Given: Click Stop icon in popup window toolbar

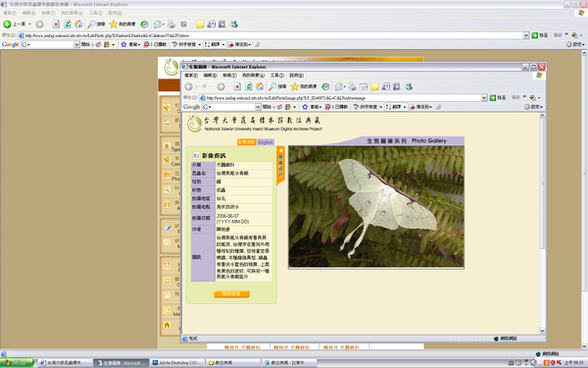Looking at the screenshot, I should pyautogui.click(x=237, y=86).
